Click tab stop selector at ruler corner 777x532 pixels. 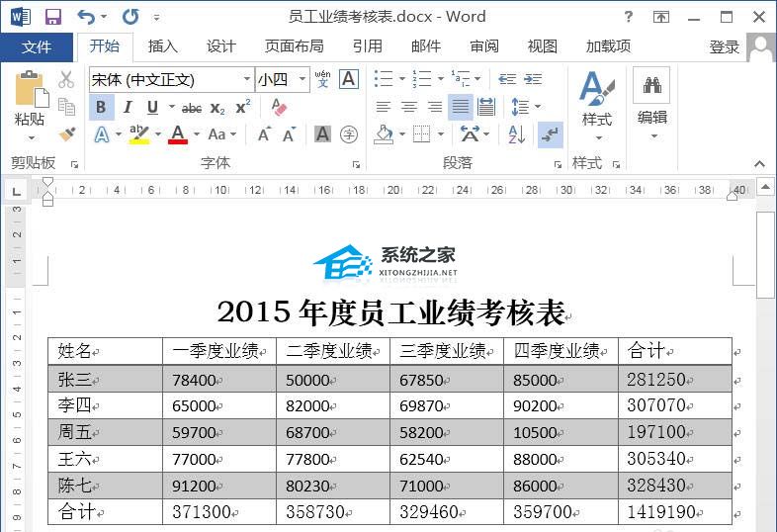point(16,191)
